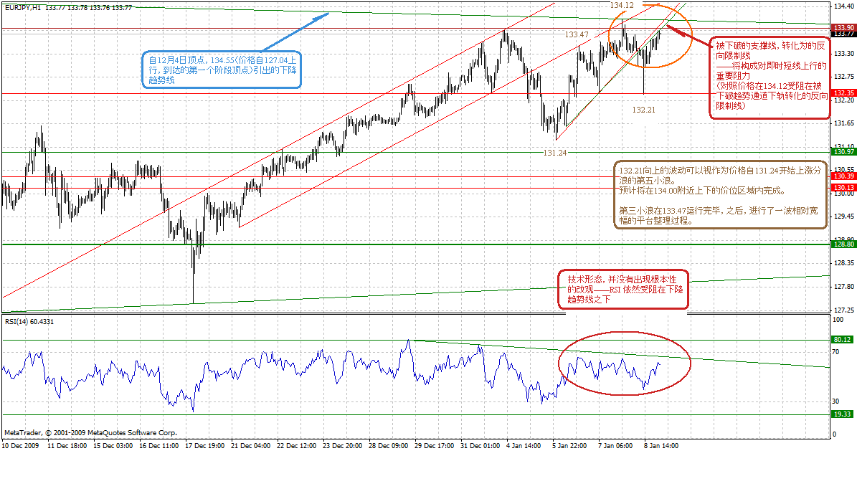
Task: Click the 134.40 price axis label
Action: click(x=844, y=6)
